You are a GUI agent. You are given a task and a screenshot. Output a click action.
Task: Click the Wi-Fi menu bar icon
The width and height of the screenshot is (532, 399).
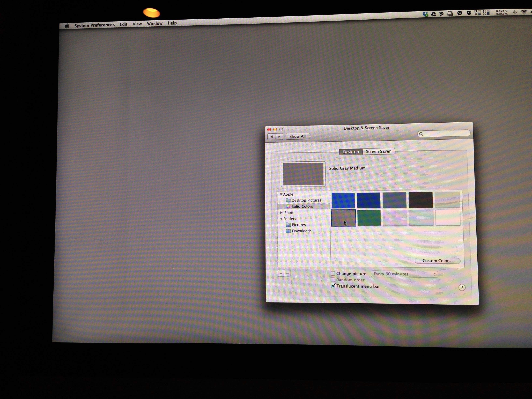tap(524, 12)
